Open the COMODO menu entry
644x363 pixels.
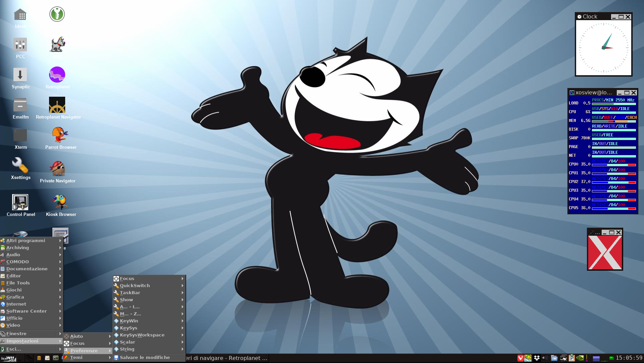[32, 262]
